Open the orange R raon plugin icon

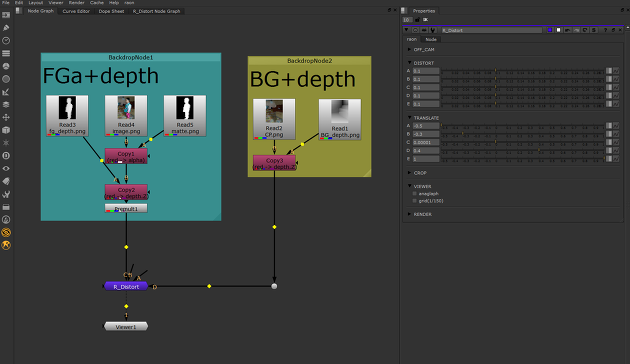6,245
